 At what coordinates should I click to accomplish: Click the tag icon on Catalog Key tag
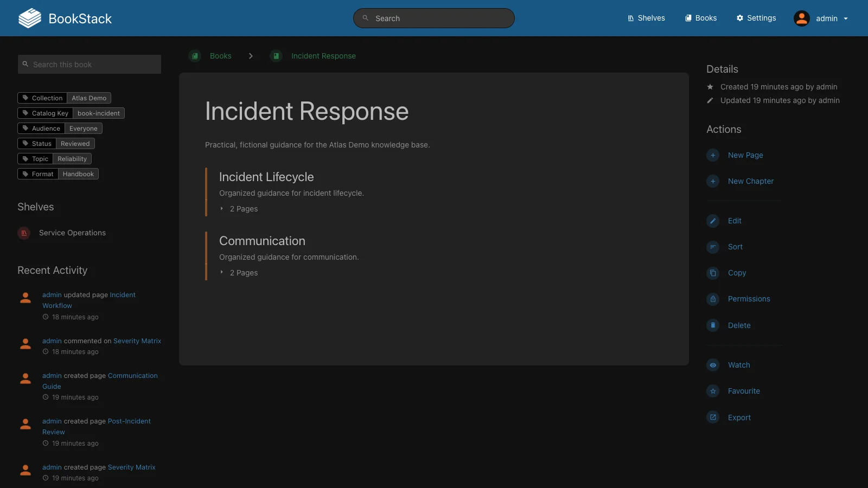tap(25, 113)
